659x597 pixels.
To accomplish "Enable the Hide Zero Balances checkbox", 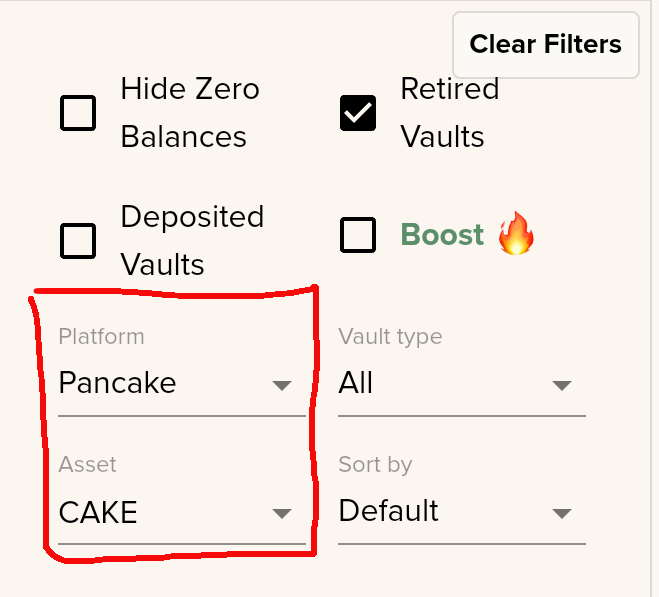I will pyautogui.click(x=78, y=113).
